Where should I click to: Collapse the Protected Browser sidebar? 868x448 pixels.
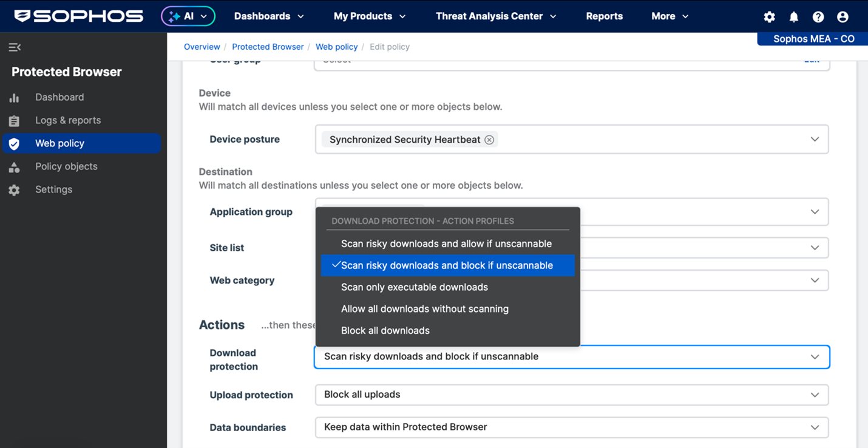point(13,47)
